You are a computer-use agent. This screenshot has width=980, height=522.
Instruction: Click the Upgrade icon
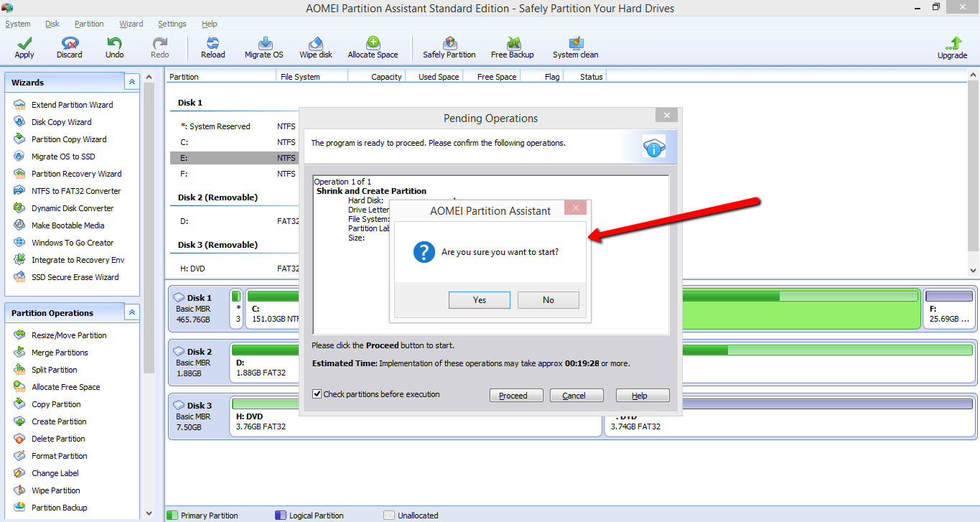(x=953, y=48)
